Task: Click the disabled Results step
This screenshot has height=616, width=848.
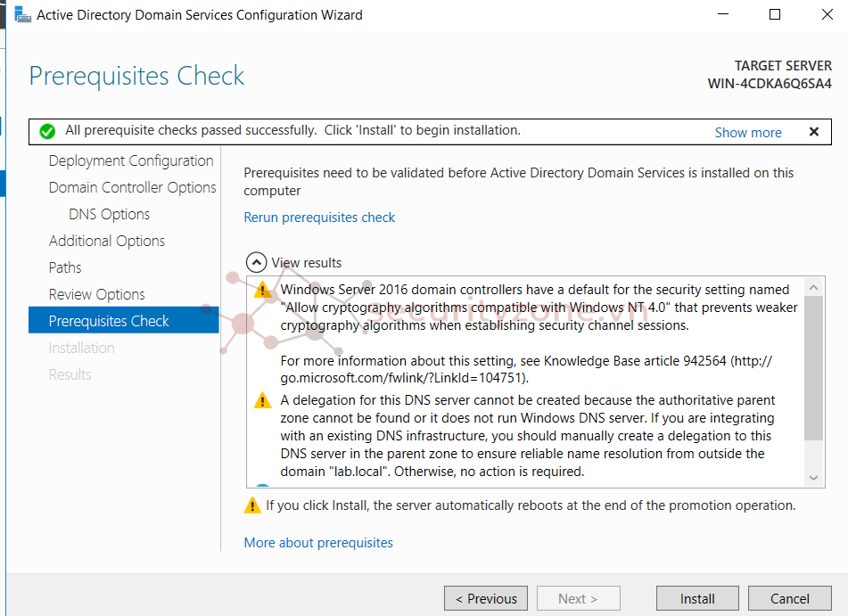Action: [x=70, y=374]
